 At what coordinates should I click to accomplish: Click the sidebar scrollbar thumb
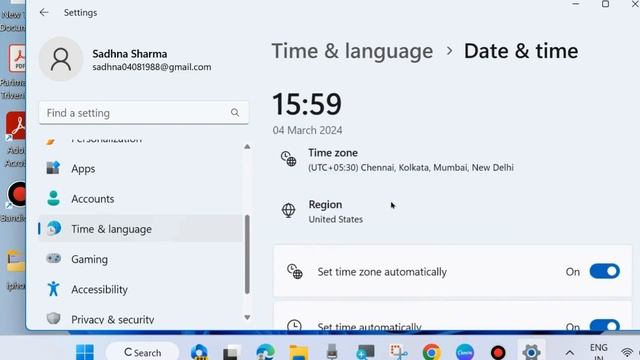(x=247, y=254)
